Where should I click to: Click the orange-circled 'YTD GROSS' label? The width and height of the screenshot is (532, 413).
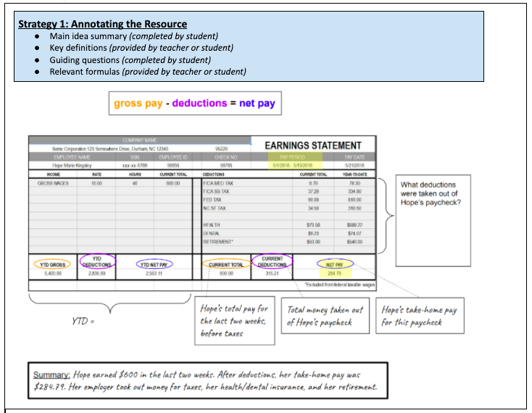pos(52,265)
